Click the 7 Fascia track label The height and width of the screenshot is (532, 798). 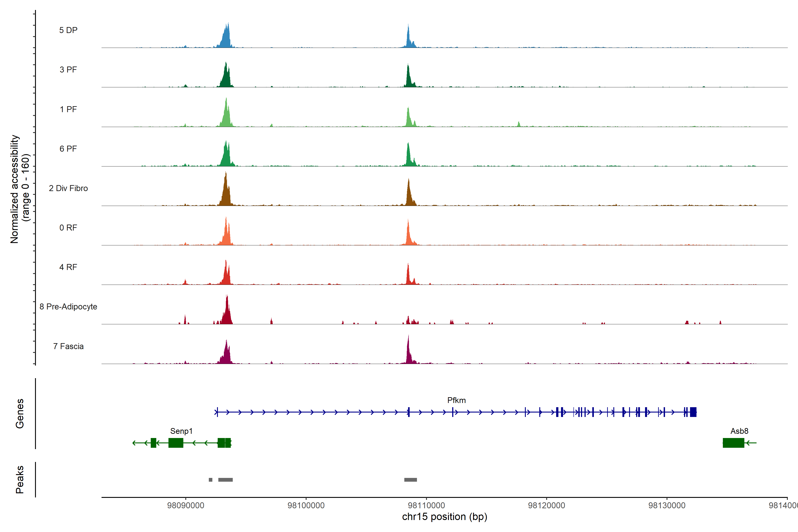pos(68,346)
